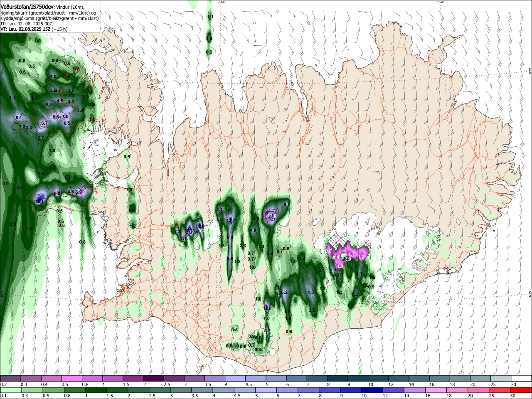Click the lower legend swatch starting at 20
The height and width of the screenshot is (399, 532).
coord(479,390)
